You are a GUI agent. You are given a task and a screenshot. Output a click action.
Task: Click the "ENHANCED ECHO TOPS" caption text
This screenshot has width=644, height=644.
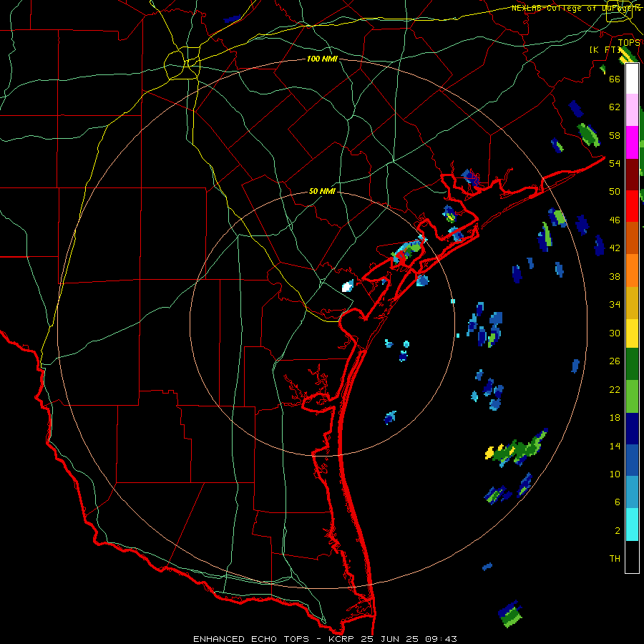click(250, 639)
